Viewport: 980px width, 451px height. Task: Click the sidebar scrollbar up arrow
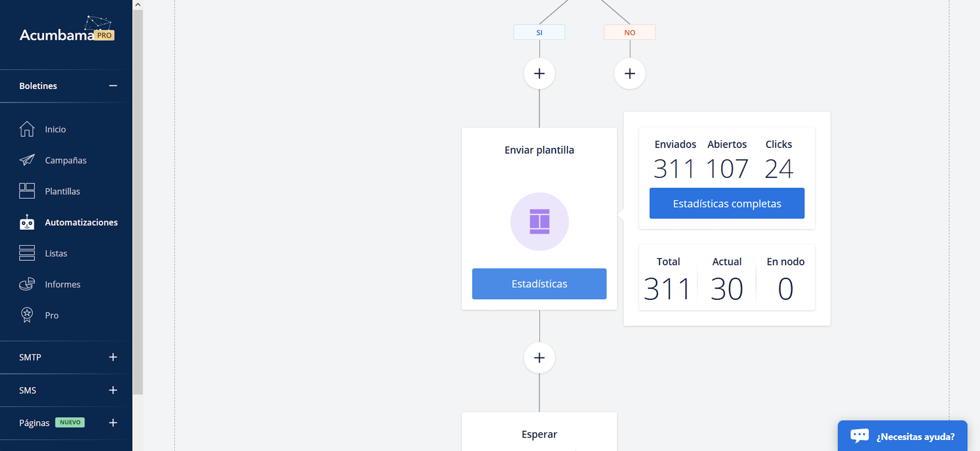138,5
